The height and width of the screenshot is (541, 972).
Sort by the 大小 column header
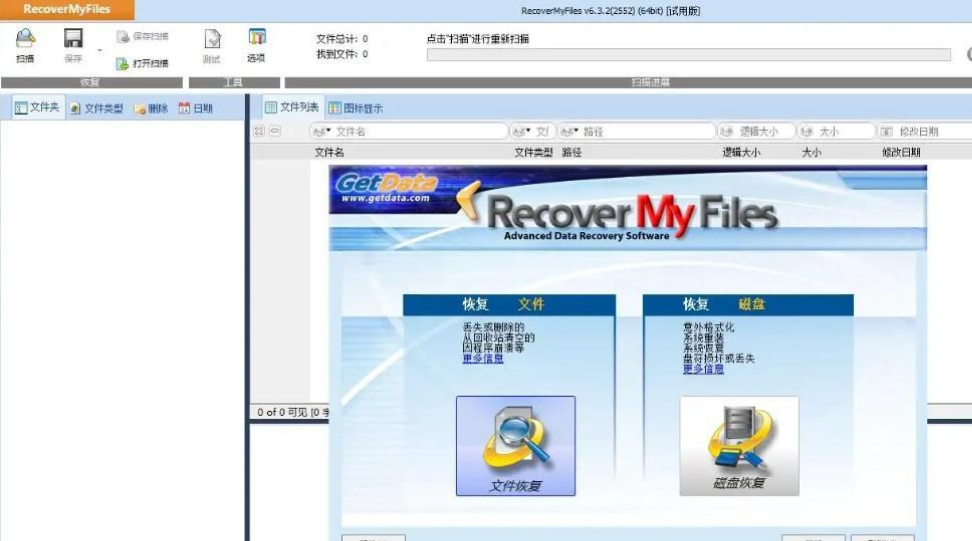[x=811, y=152]
